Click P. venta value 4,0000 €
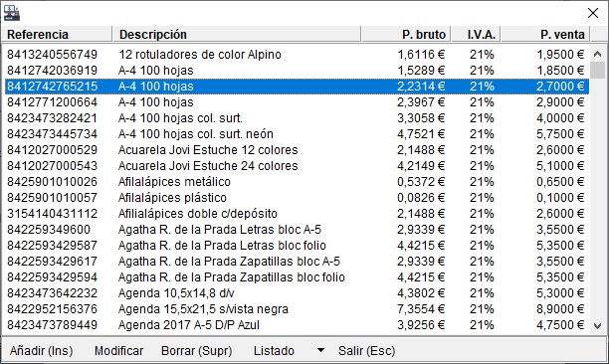This screenshot has height=364, width=609. pos(560,118)
